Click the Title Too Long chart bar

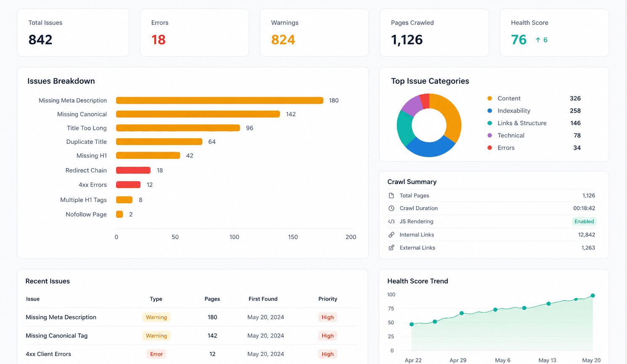[x=178, y=128]
